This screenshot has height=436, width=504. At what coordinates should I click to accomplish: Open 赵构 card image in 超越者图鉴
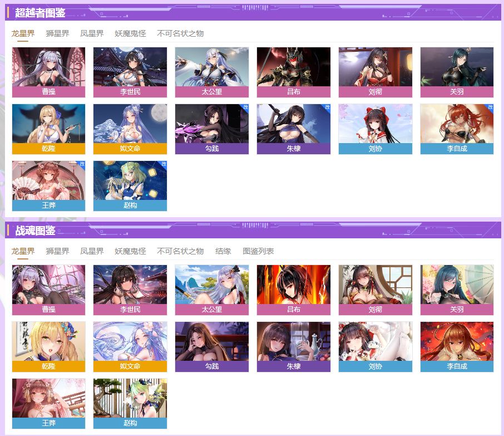point(130,180)
